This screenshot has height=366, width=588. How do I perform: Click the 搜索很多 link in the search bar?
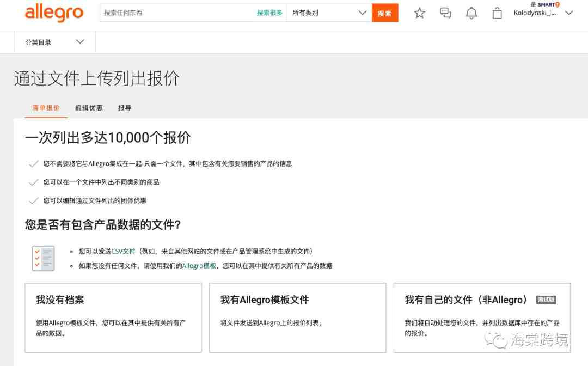[x=269, y=13]
